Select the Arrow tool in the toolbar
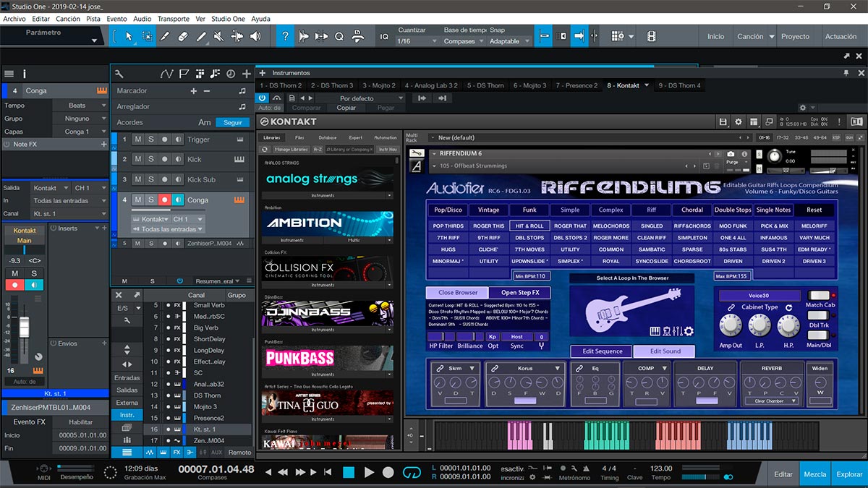Viewport: 868px width, 488px height. pyautogui.click(x=129, y=36)
